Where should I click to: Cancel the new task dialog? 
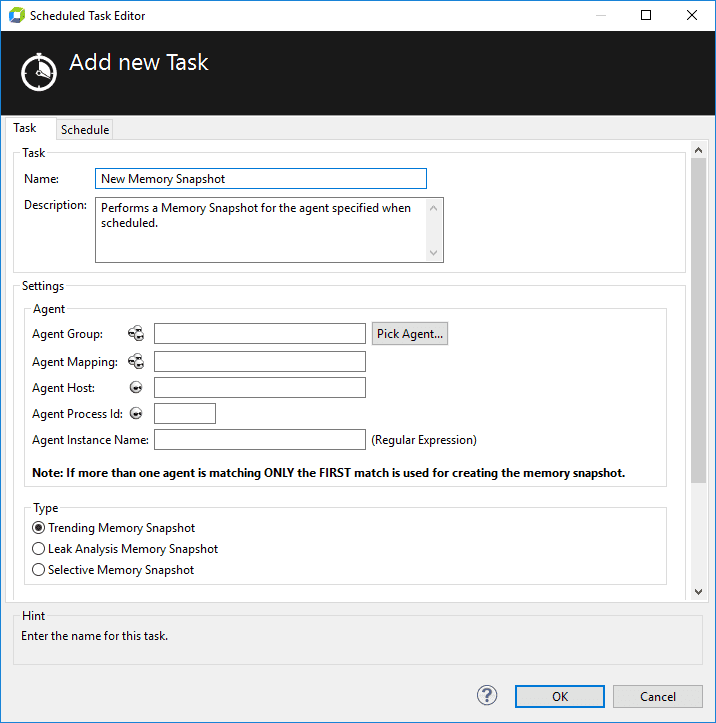pos(658,696)
